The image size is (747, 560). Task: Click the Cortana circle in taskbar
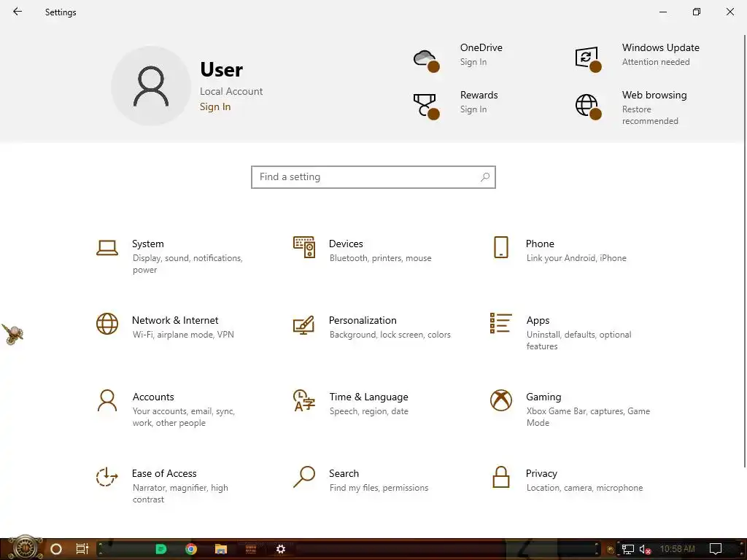pyautogui.click(x=56, y=549)
